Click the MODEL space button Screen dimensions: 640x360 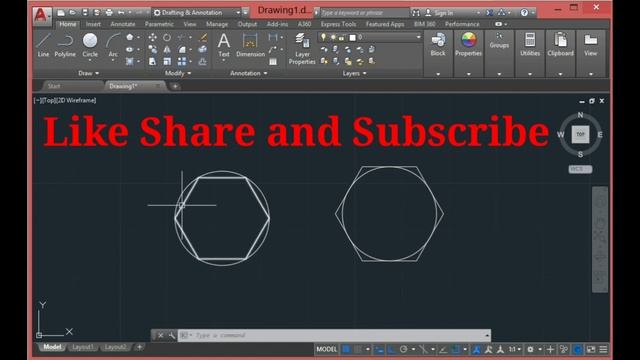[x=327, y=349]
